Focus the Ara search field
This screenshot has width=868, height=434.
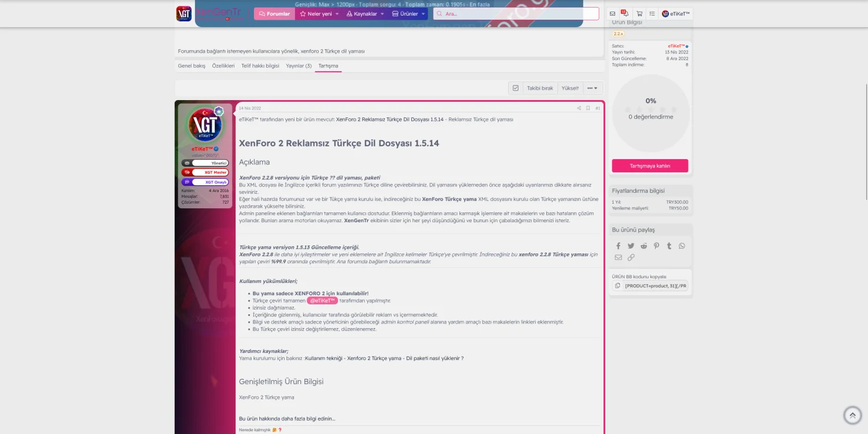point(516,14)
